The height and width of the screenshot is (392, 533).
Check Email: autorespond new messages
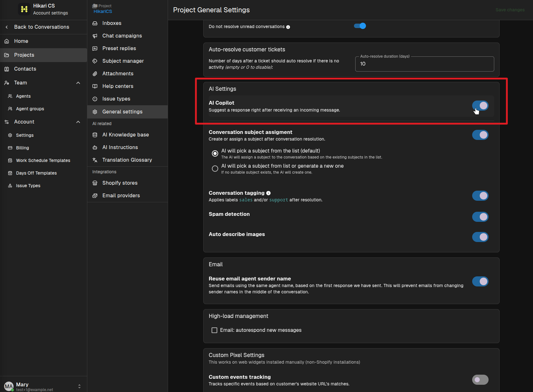click(x=214, y=330)
